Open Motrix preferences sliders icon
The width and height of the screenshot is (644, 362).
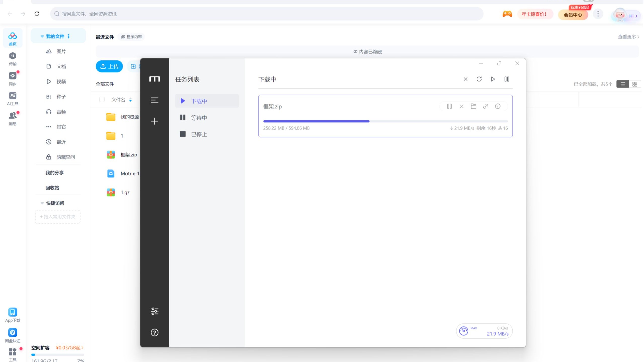pos(155,311)
